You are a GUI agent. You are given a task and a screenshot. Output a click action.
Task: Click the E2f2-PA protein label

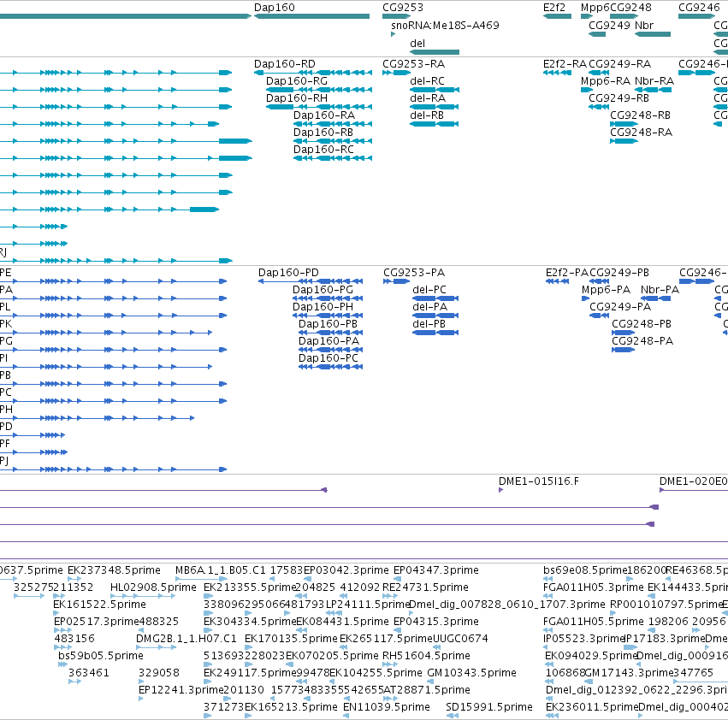pyautogui.click(x=567, y=273)
